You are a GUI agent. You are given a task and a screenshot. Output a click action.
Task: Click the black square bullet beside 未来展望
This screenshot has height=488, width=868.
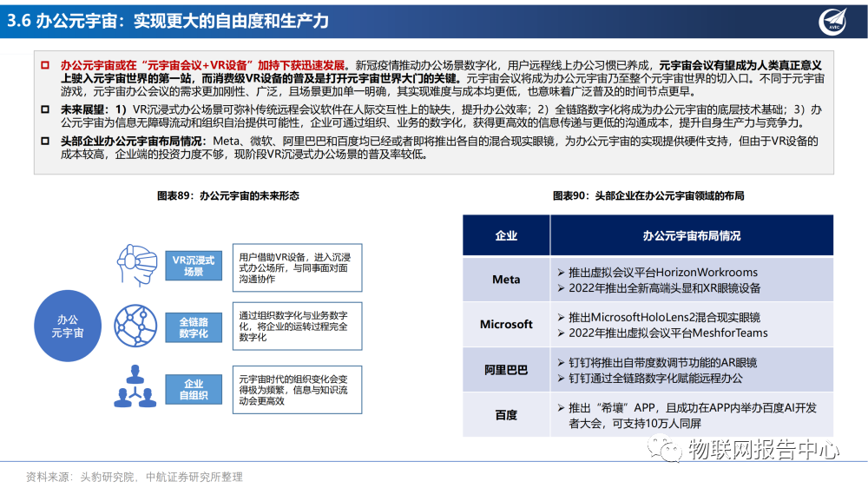[x=45, y=109]
